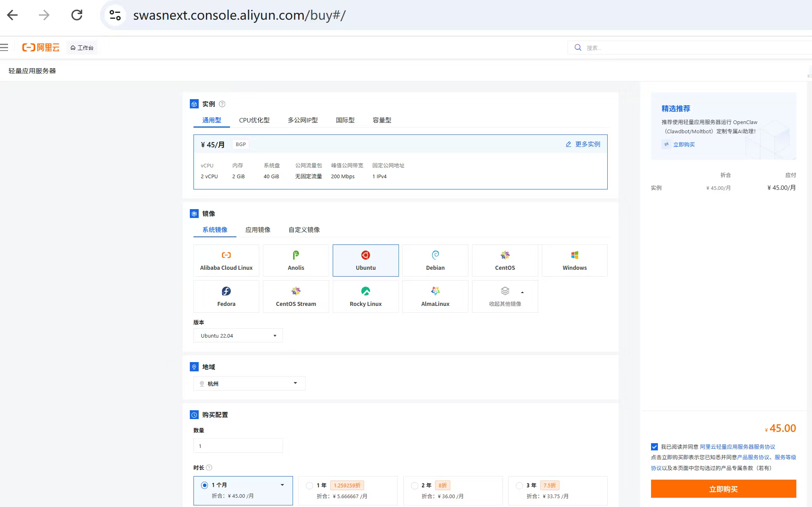Image resolution: width=812 pixels, height=507 pixels.
Task: Select the Anolis image
Action: (x=296, y=261)
